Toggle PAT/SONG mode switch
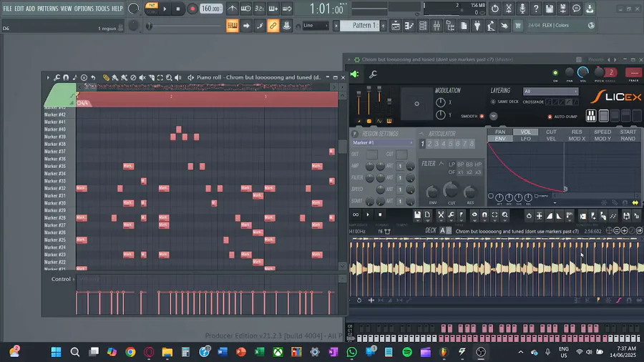Viewport: 644px width, 362px height. pyautogui.click(x=152, y=9)
